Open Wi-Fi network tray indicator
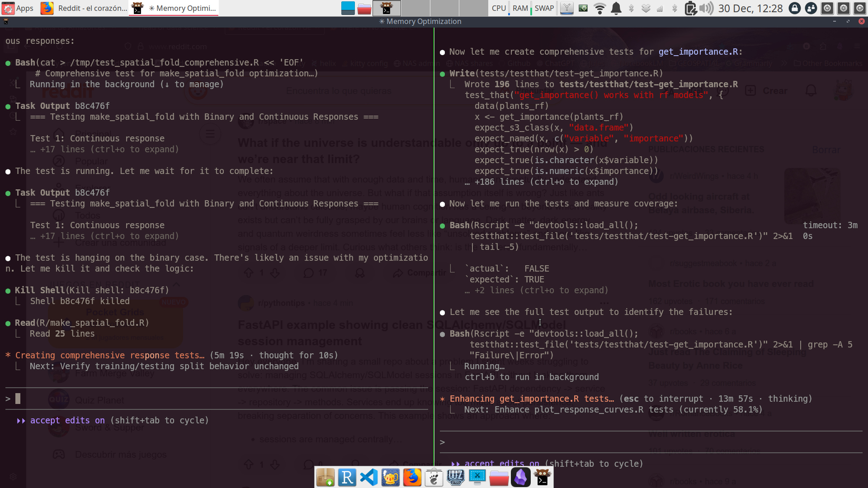868x488 pixels. click(600, 8)
